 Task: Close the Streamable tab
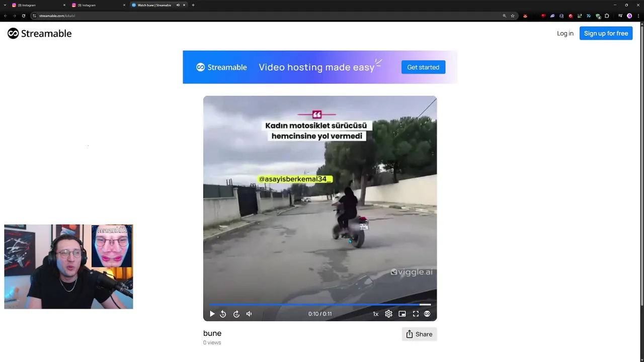pyautogui.click(x=184, y=5)
